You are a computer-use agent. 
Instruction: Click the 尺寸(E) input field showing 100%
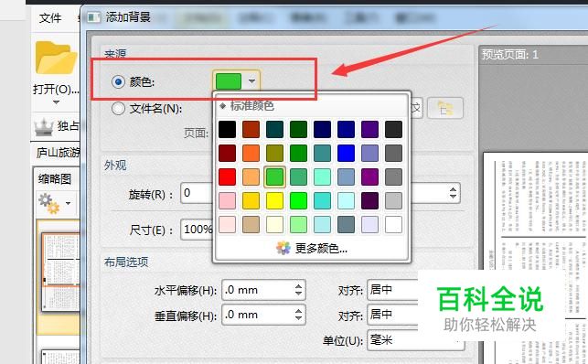coord(197,229)
